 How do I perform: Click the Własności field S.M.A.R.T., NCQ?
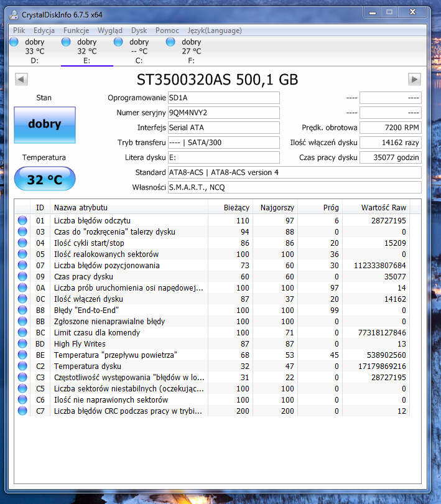[295, 187]
